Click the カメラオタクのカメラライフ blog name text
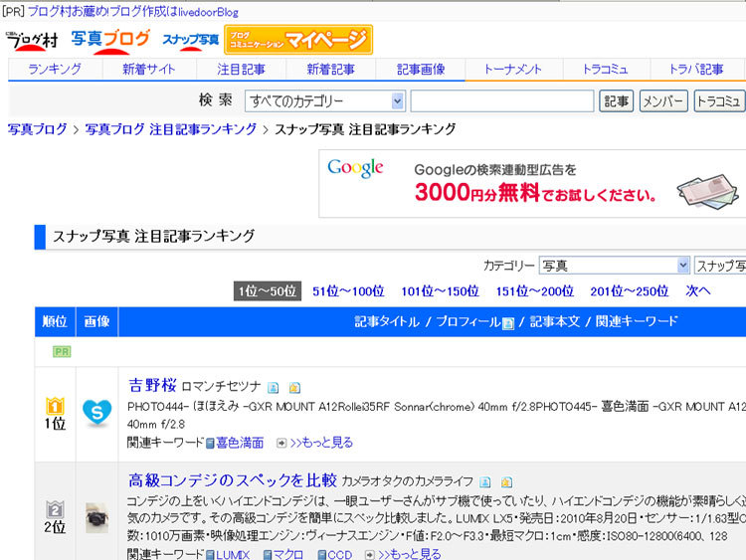Screen dimensions: 746x560 pyautogui.click(x=407, y=481)
